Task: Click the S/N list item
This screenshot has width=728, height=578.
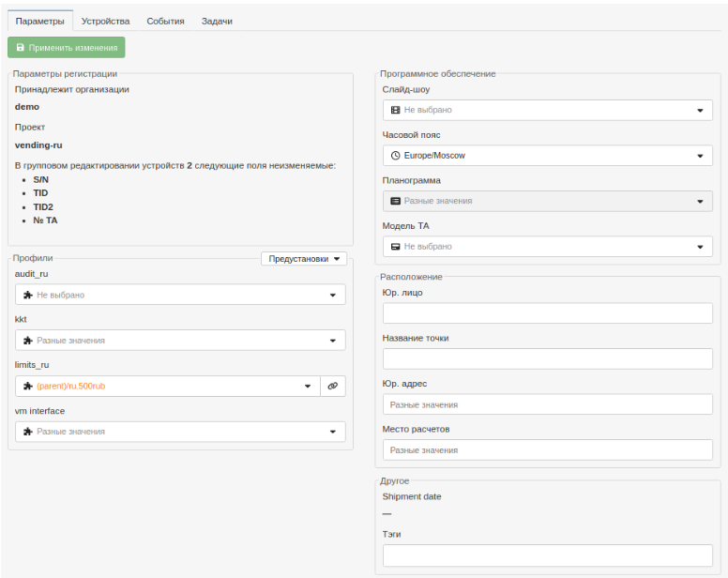Action: coord(41,179)
